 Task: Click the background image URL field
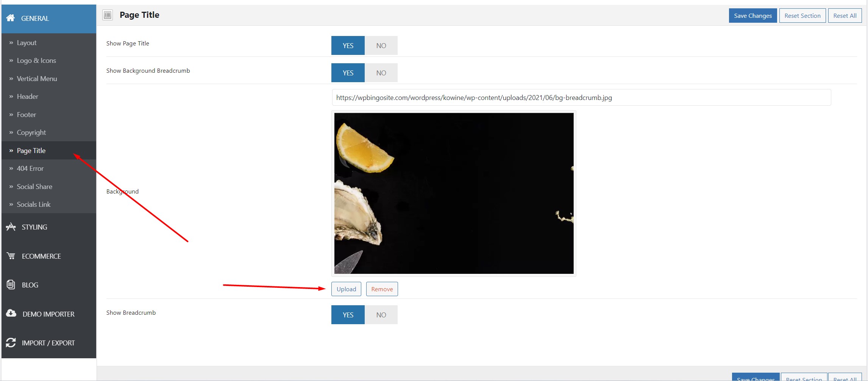581,97
